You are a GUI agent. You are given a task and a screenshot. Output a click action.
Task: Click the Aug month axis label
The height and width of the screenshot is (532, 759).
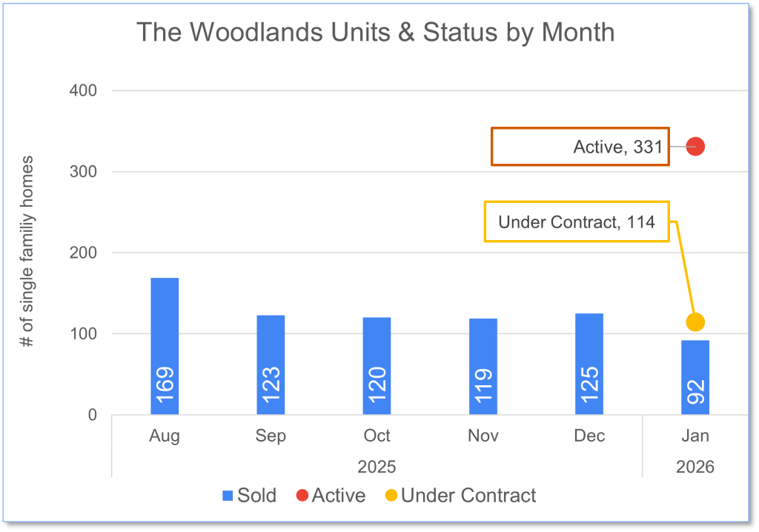tap(165, 436)
